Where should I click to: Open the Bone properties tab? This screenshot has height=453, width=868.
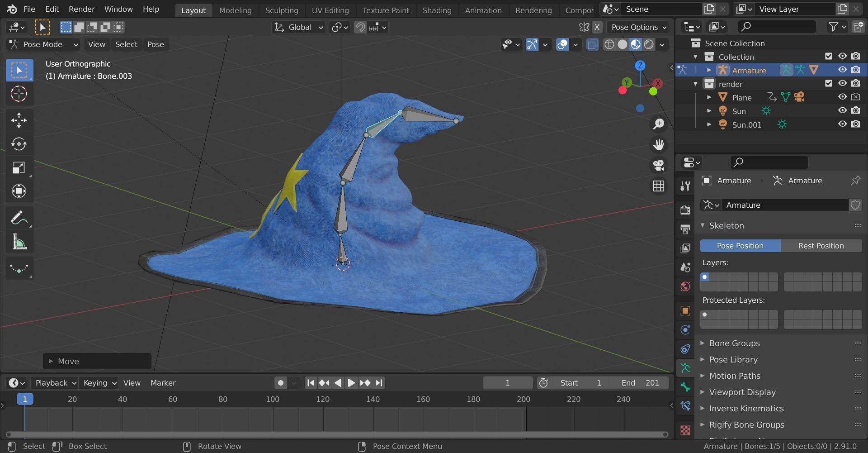(685, 387)
